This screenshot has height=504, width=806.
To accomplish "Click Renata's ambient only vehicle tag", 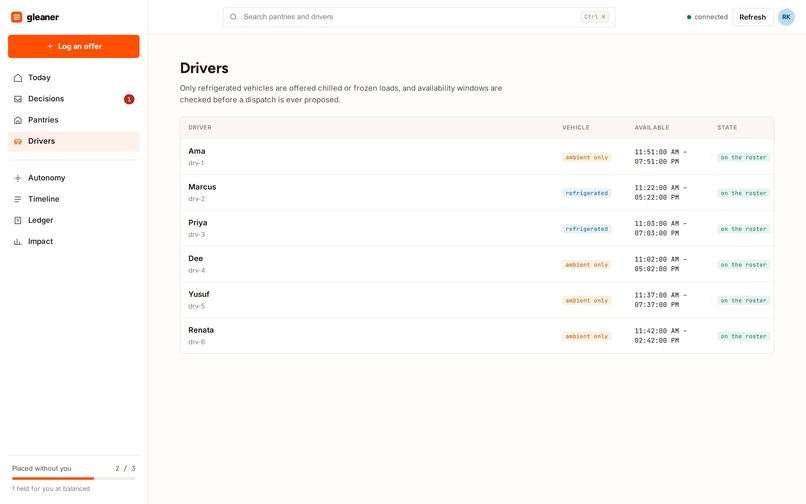I will click(x=587, y=336).
